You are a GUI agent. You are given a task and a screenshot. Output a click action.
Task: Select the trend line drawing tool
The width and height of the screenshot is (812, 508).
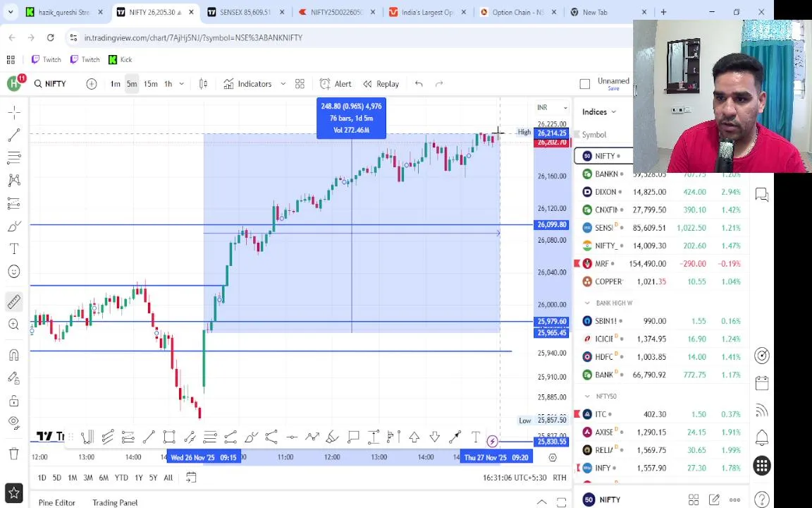click(14, 135)
